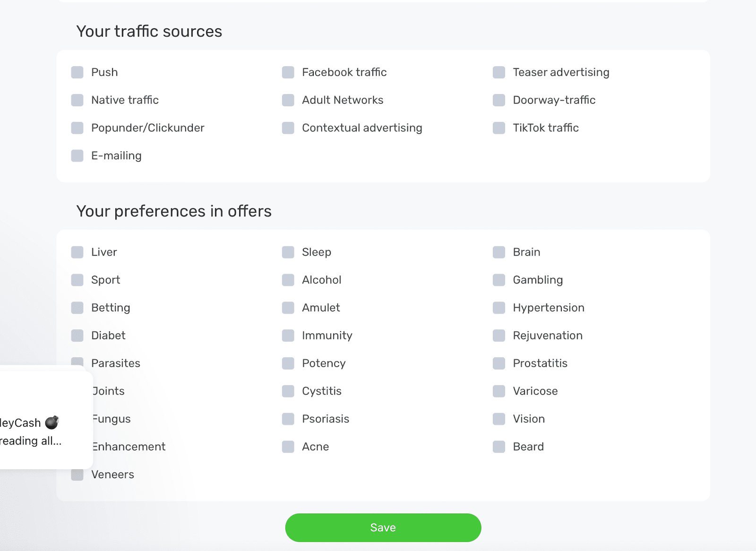The width and height of the screenshot is (756, 551).
Task: Select the Native traffic checkbox
Action: tap(77, 100)
